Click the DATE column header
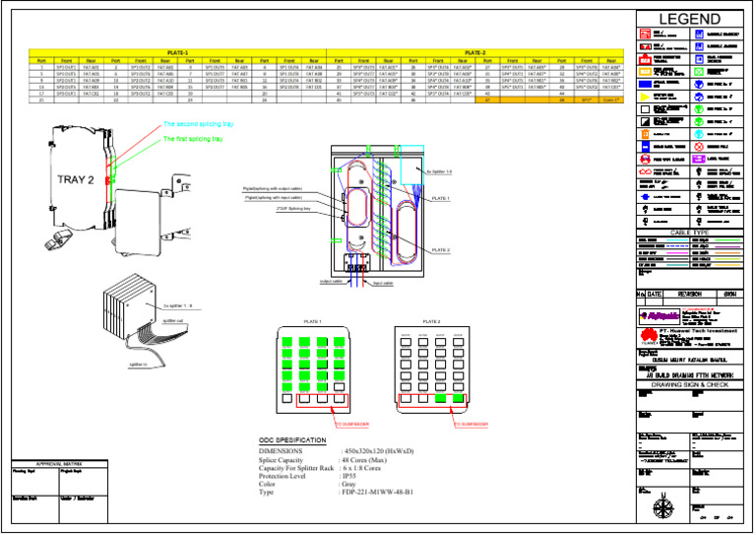Screen dimensions: 756x535 coord(654,295)
